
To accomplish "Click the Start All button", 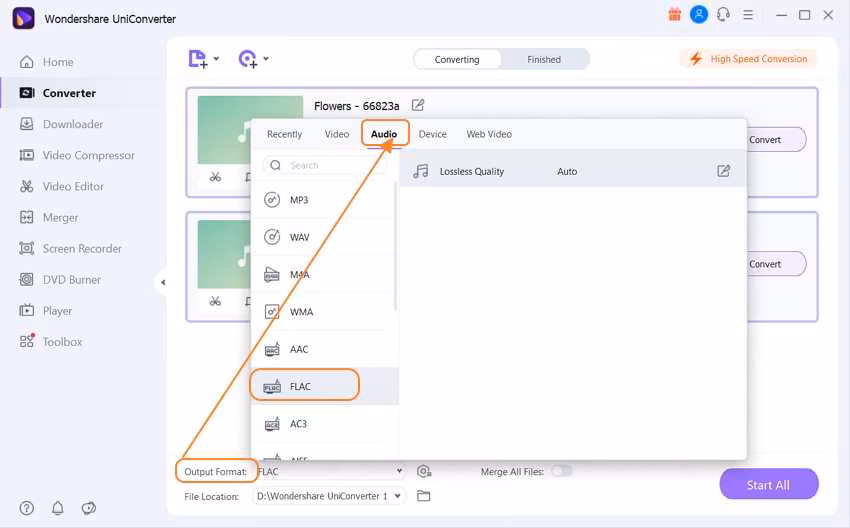I will pos(769,485).
